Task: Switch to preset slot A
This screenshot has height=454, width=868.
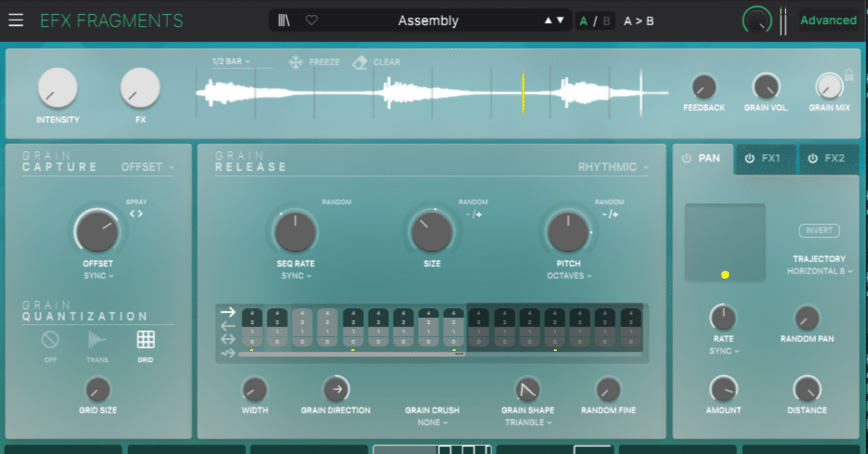Action: pos(583,21)
